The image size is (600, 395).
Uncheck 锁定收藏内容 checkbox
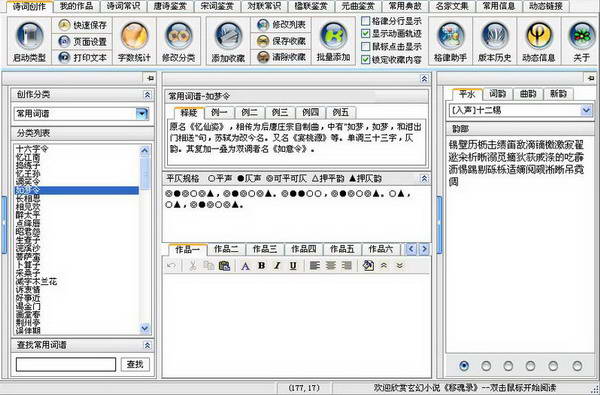pos(365,60)
